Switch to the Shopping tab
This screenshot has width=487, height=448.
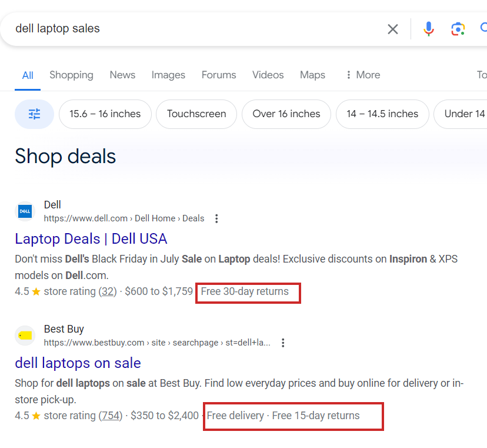tap(71, 75)
